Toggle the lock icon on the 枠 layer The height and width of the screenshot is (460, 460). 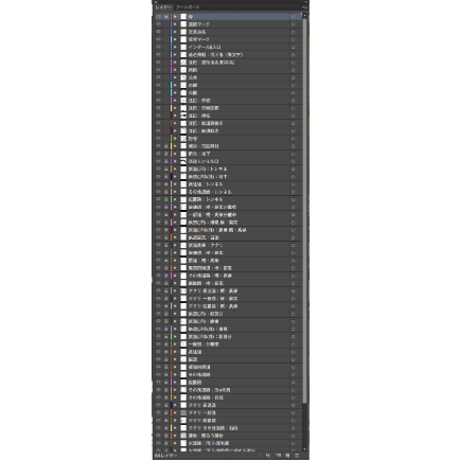[x=166, y=16]
